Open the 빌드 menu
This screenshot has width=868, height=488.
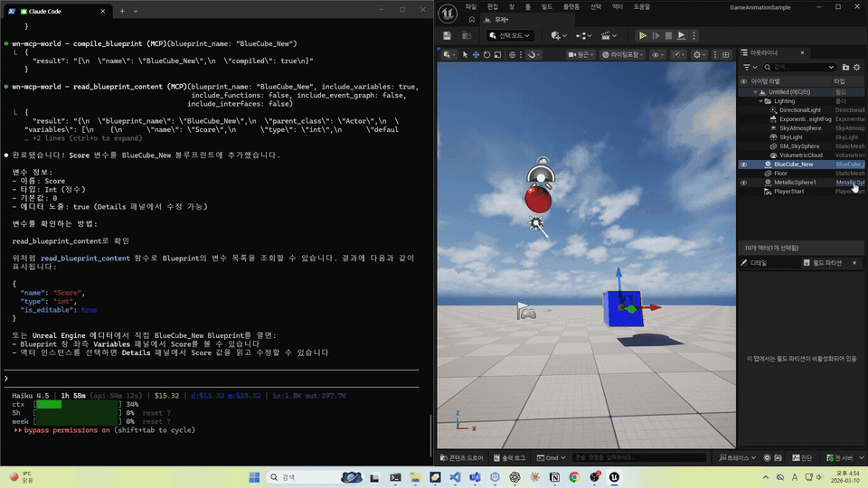point(547,6)
